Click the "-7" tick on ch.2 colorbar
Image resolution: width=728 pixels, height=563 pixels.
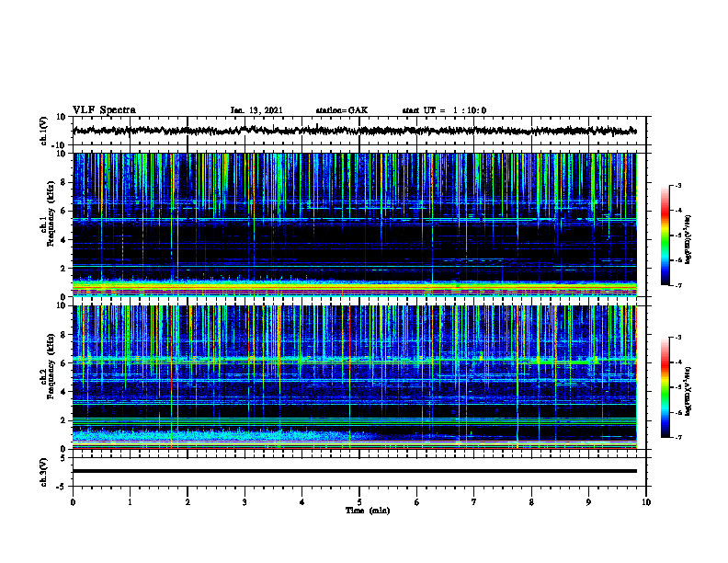point(677,437)
